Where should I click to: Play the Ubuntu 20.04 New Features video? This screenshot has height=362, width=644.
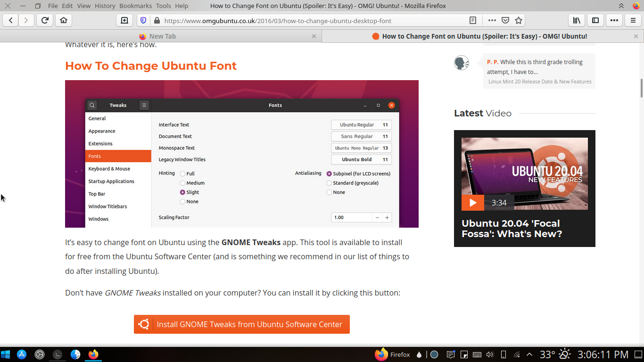point(473,203)
